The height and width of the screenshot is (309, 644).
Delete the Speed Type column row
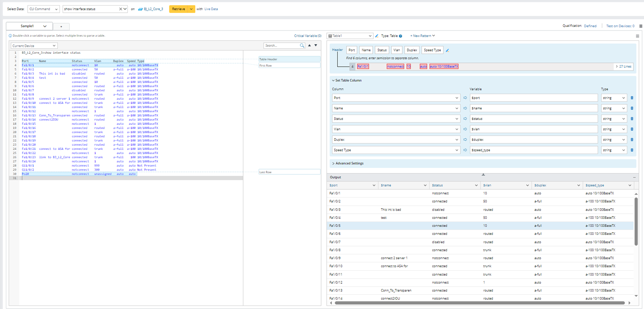(632, 150)
